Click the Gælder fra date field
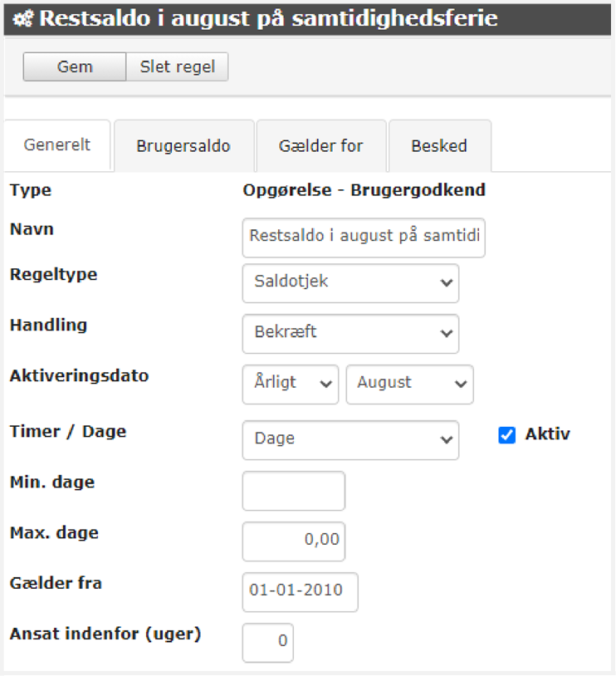616x676 pixels. 300,591
